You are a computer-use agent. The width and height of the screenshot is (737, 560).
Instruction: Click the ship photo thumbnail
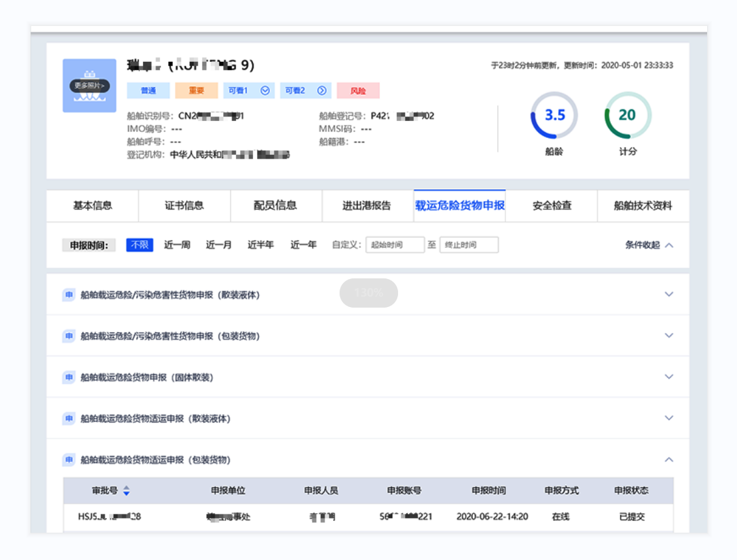(x=89, y=85)
